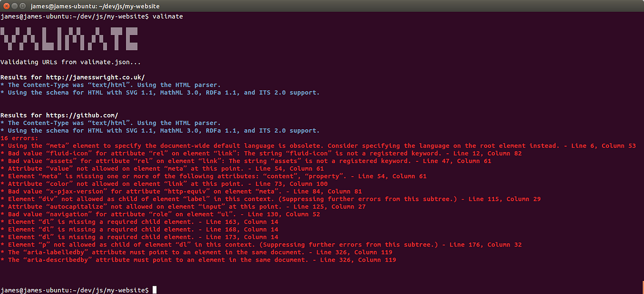
Task: Click the "autocapitalize" attribute error line
Action: [x=183, y=207]
